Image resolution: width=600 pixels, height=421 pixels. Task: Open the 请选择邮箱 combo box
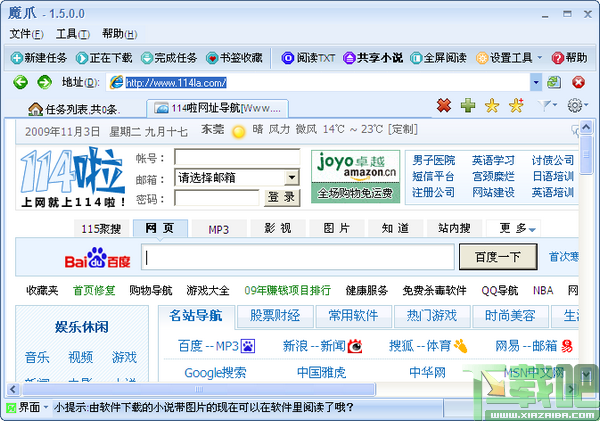(237, 178)
